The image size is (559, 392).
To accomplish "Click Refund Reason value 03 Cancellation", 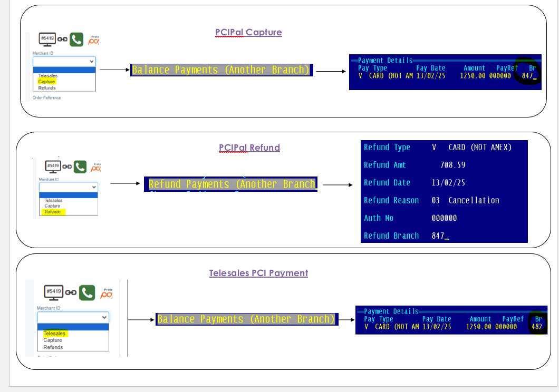I will [465, 200].
